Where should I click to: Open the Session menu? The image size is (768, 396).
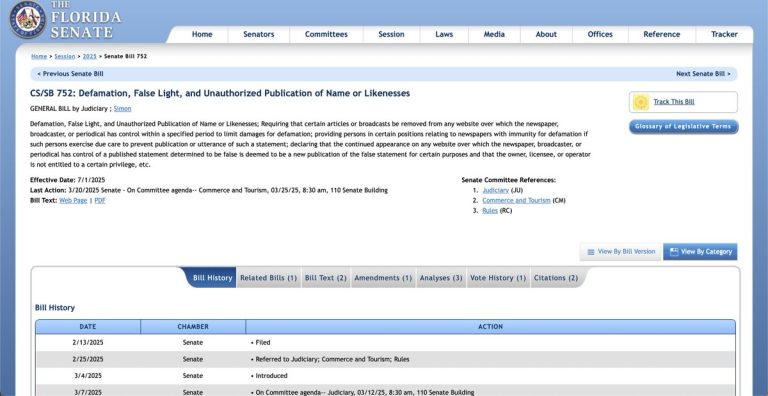tap(391, 34)
